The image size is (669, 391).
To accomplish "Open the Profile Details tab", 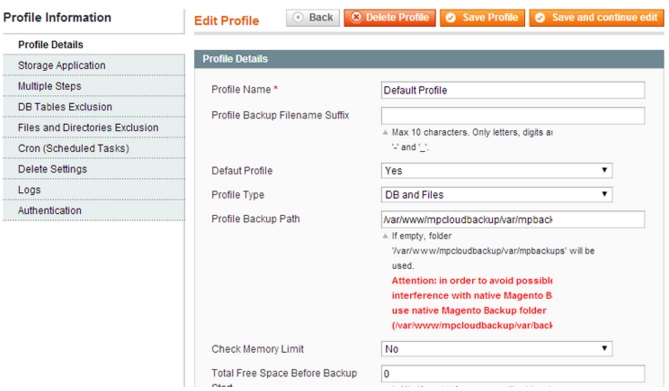I will [94, 44].
